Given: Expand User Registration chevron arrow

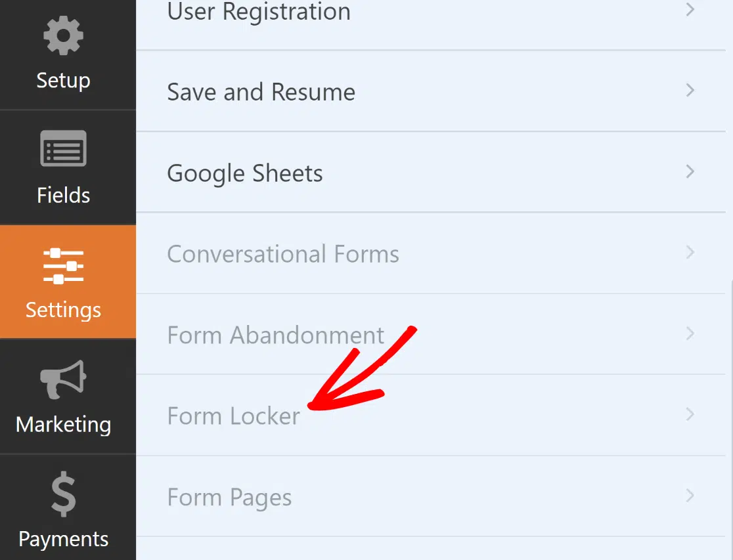Looking at the screenshot, I should point(690,9).
